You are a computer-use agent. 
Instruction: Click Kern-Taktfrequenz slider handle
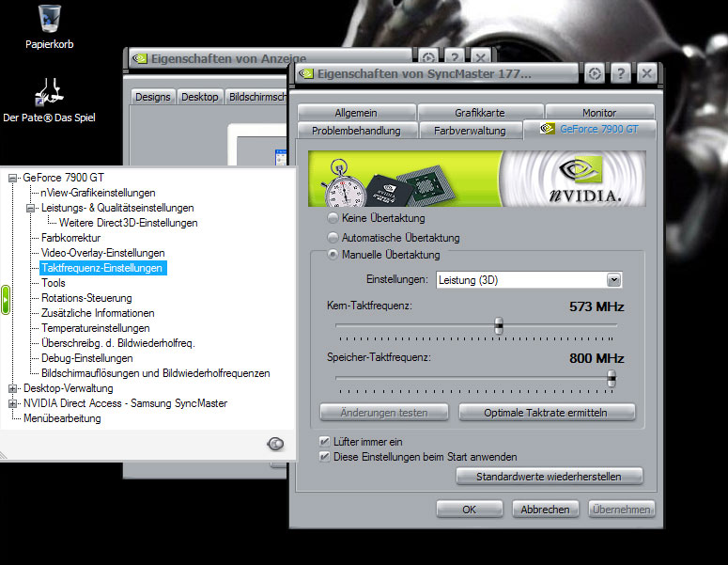499,325
